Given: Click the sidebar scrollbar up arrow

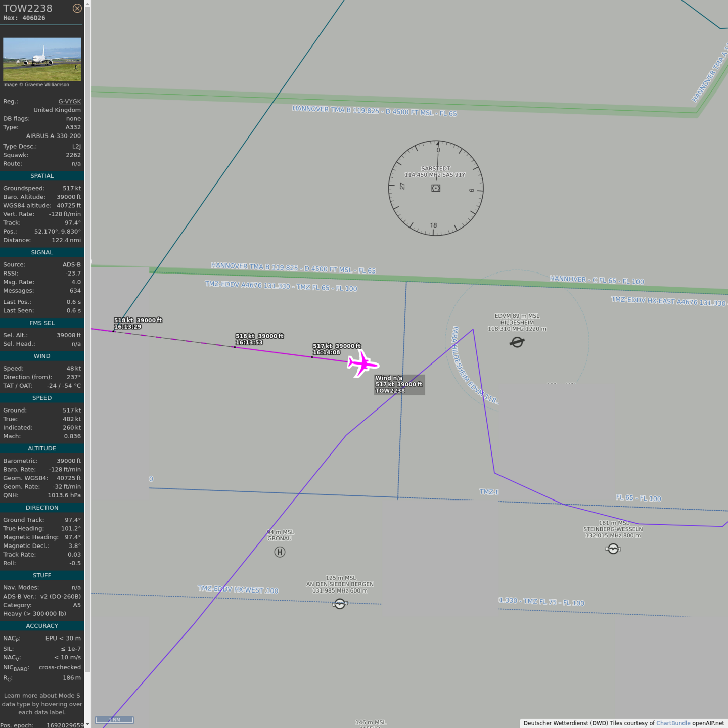Looking at the screenshot, I should (87, 3).
